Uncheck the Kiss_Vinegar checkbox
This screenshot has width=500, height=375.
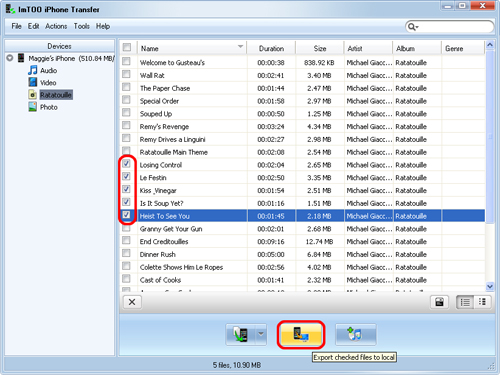pyautogui.click(x=126, y=189)
